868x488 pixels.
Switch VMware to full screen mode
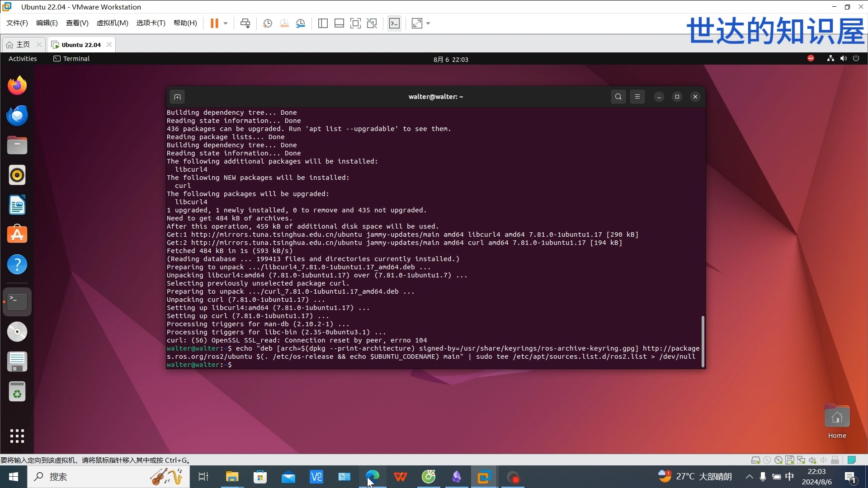point(355,23)
